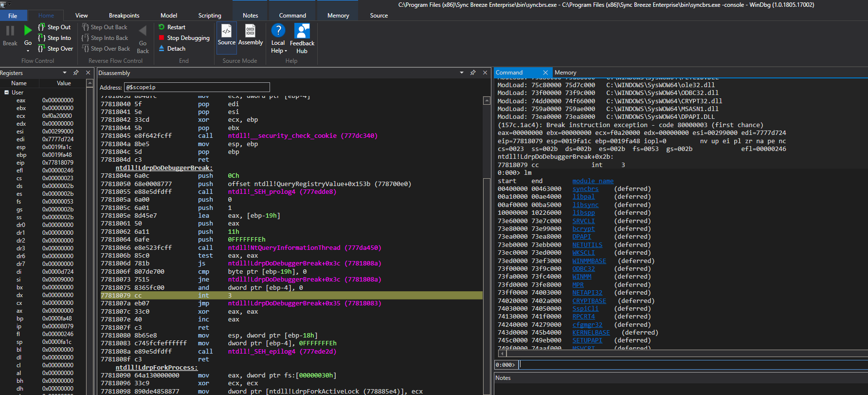
Task: Toggle pin on the Disassembly panel
Action: pos(473,73)
